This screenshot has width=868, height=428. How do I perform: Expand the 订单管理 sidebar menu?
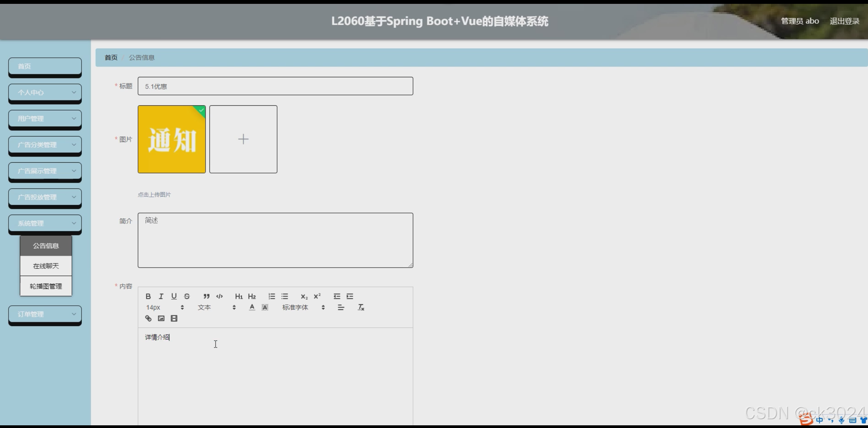(x=45, y=314)
